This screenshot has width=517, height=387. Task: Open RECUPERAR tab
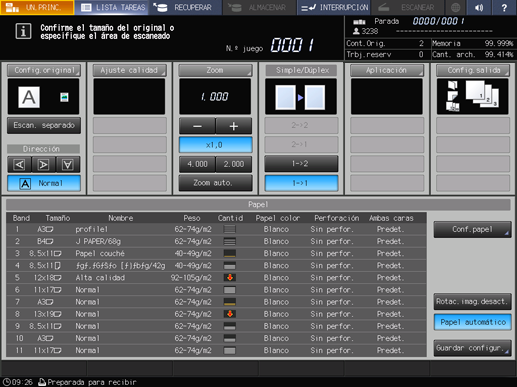click(x=185, y=7)
